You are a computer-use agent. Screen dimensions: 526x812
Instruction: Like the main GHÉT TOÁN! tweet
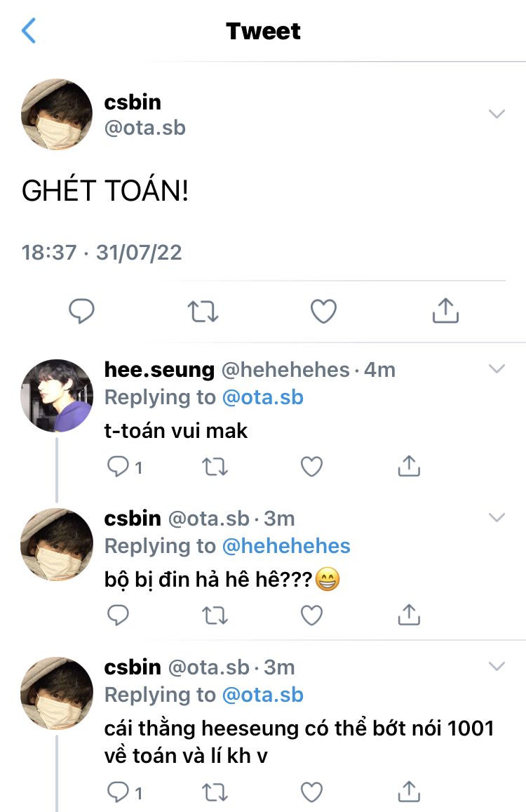pyautogui.click(x=323, y=311)
